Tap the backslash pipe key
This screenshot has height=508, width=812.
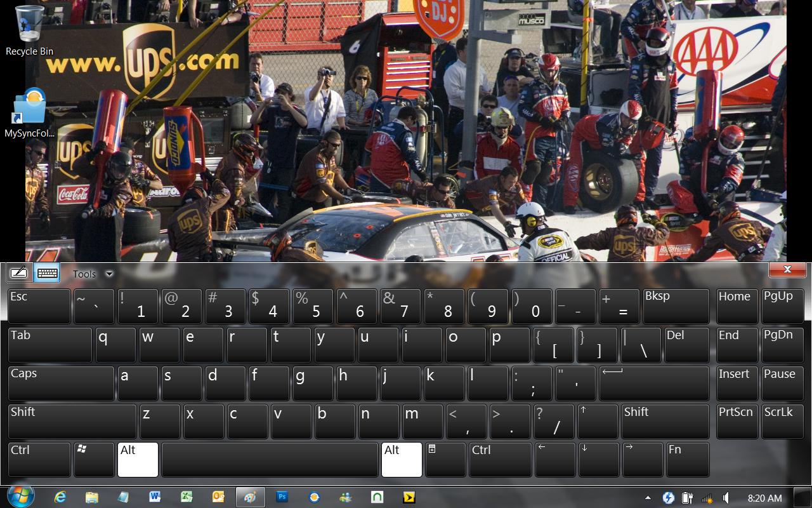tap(641, 345)
